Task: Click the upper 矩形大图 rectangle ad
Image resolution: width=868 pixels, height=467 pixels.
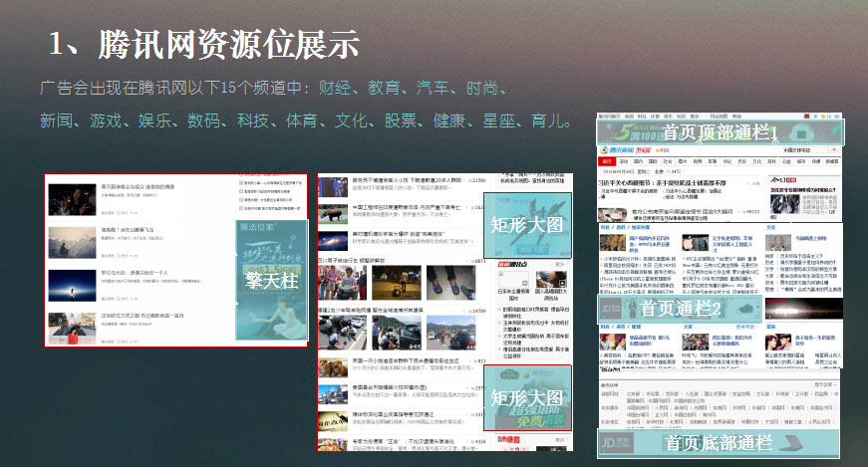Action: (526, 225)
